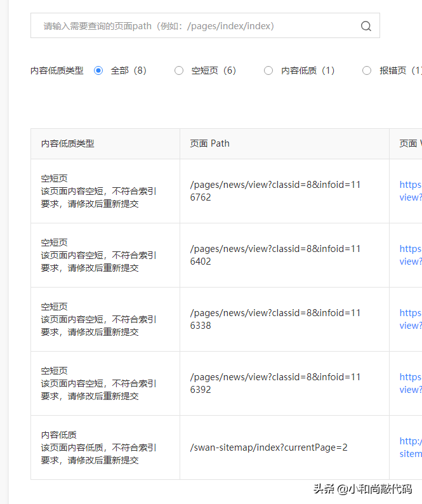Click path text ending in 6402
The height and width of the screenshot is (504, 422).
275,255
